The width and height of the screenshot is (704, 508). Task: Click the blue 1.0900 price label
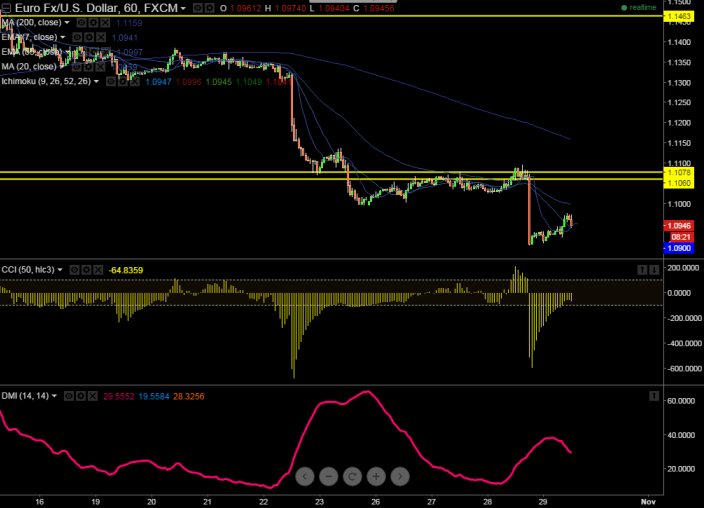[679, 248]
